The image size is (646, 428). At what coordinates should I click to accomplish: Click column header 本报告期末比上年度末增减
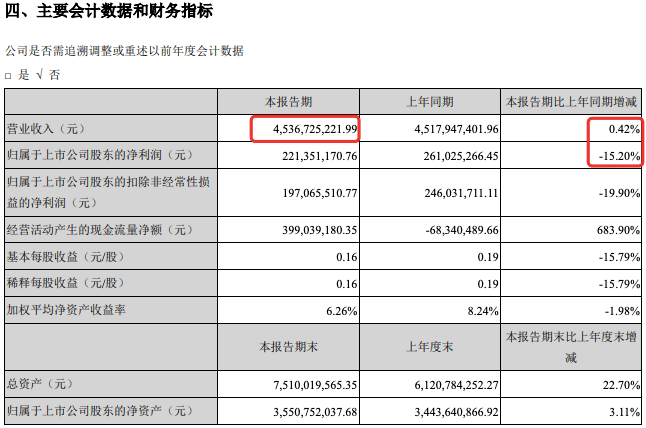pos(571,347)
